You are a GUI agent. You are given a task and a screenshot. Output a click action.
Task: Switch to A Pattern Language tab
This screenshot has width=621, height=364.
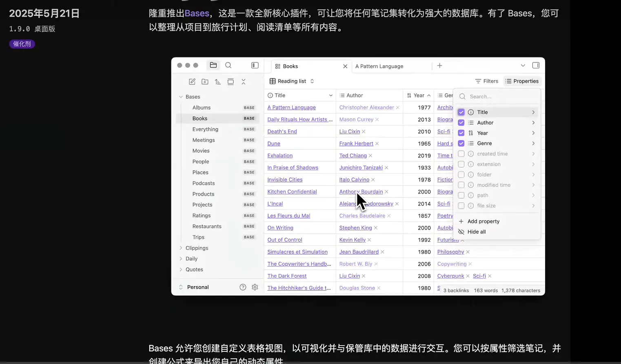coord(379,66)
